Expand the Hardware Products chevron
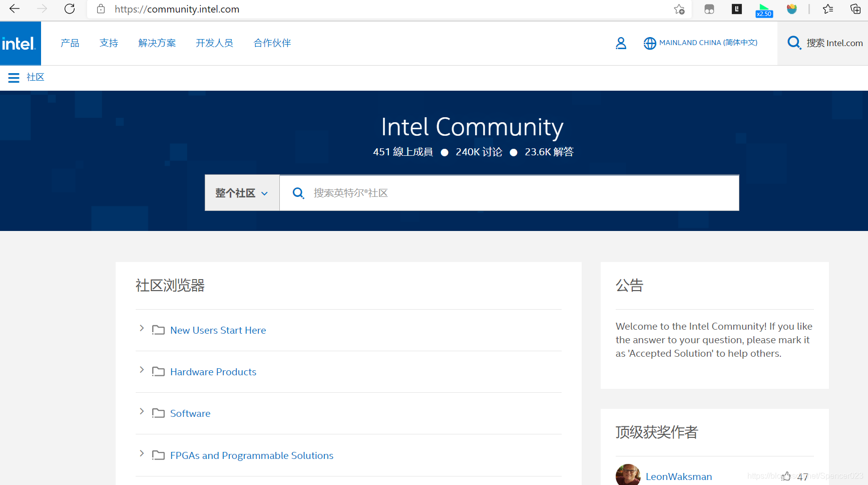The image size is (868, 485). pos(142,370)
